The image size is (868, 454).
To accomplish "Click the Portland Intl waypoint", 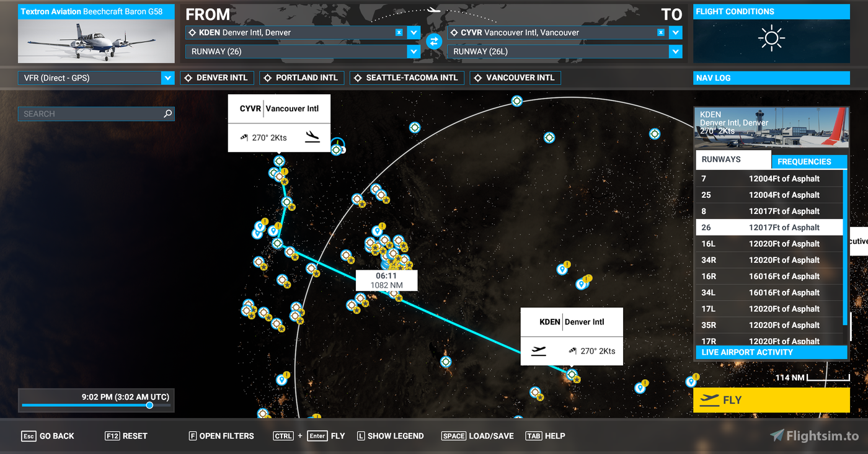I will [x=300, y=78].
